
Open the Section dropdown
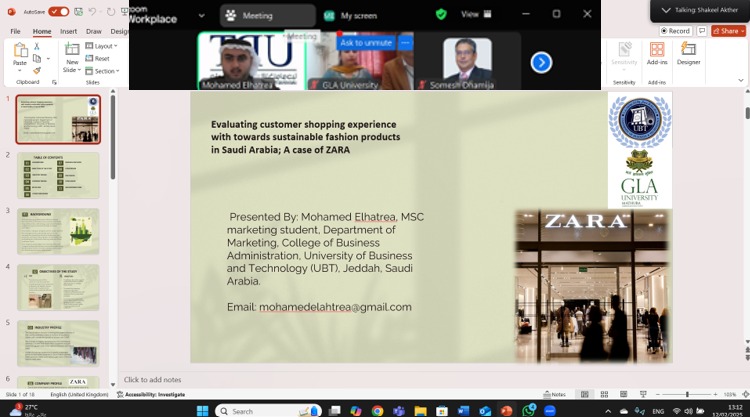102,71
